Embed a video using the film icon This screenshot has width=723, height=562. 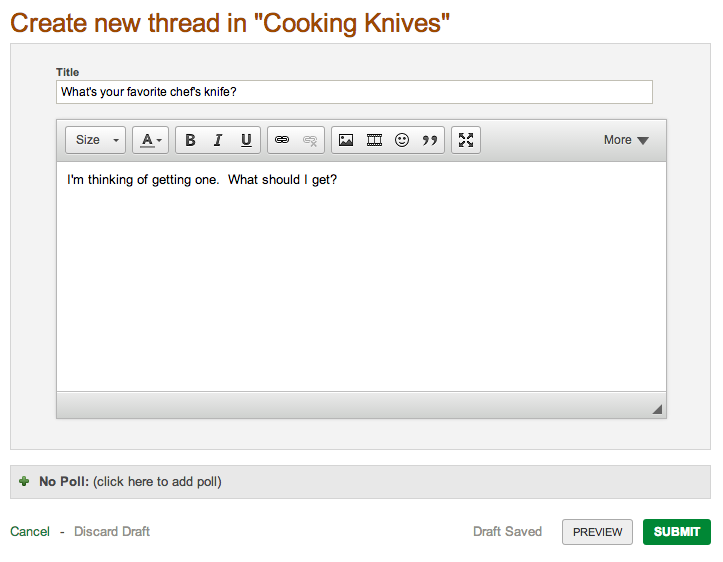(374, 140)
